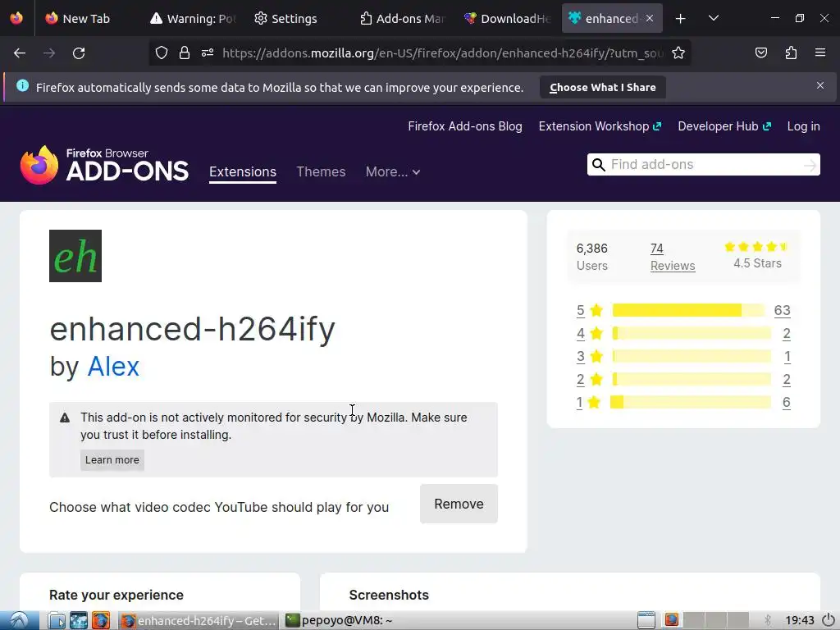Click the Log in link
This screenshot has height=630, width=840.
pos(803,126)
